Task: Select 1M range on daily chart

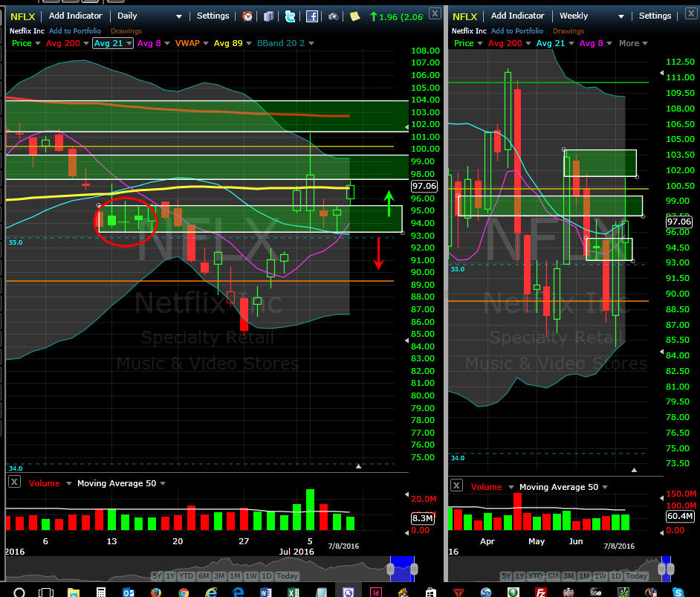Action: [236, 575]
